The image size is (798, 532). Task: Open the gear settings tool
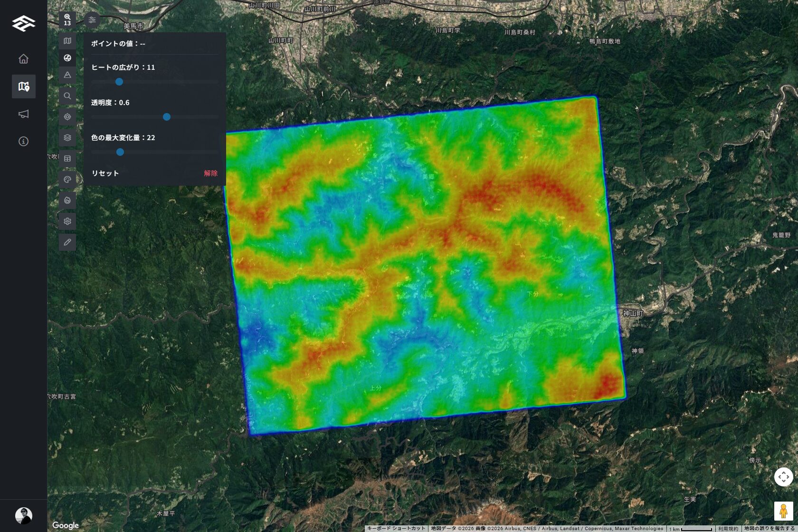pyautogui.click(x=67, y=221)
